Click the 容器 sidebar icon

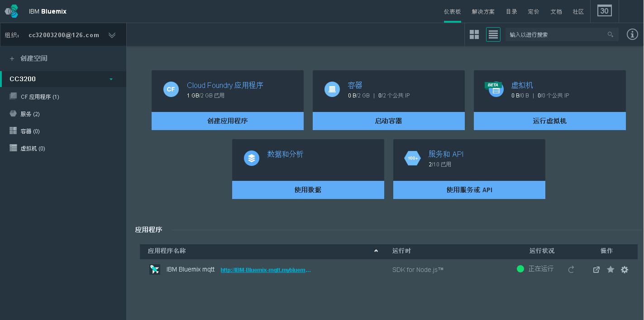pos(13,131)
